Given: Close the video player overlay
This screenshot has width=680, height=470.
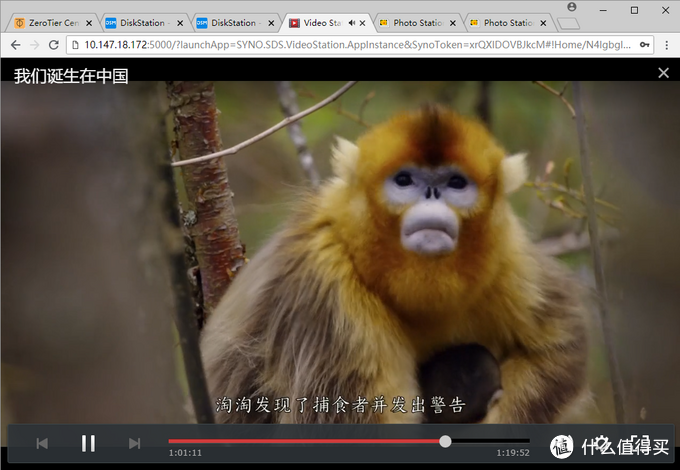Looking at the screenshot, I should click(663, 73).
